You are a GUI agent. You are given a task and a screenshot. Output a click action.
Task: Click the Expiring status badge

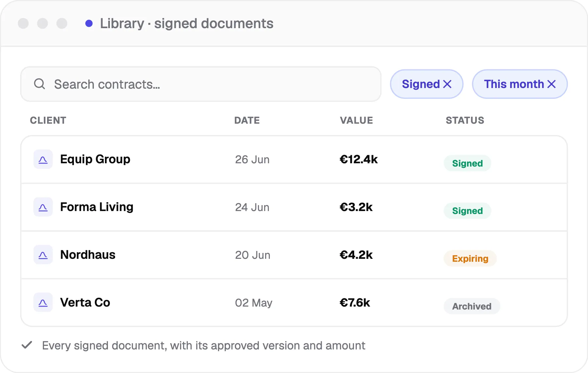[x=470, y=259]
